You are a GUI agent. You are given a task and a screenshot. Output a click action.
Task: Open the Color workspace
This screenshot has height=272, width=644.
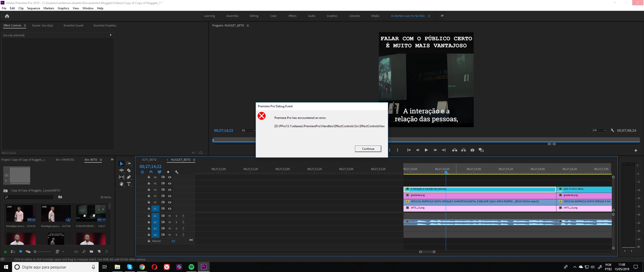point(273,16)
